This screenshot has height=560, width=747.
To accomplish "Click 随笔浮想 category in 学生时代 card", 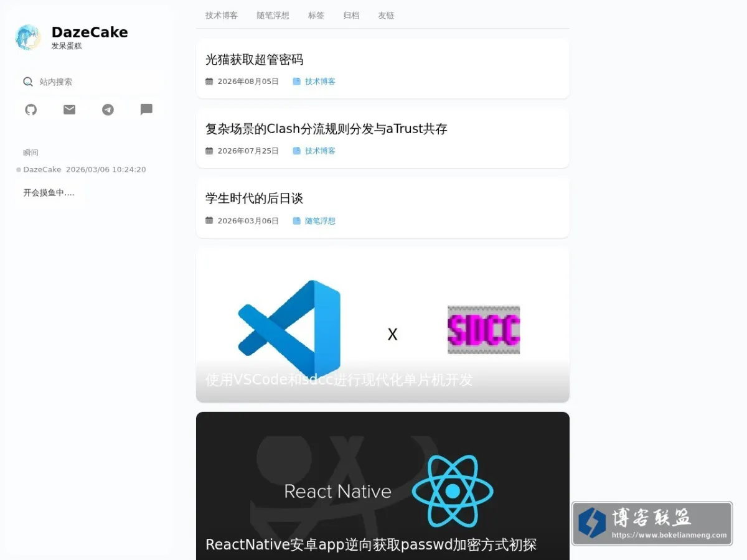I will pyautogui.click(x=320, y=221).
